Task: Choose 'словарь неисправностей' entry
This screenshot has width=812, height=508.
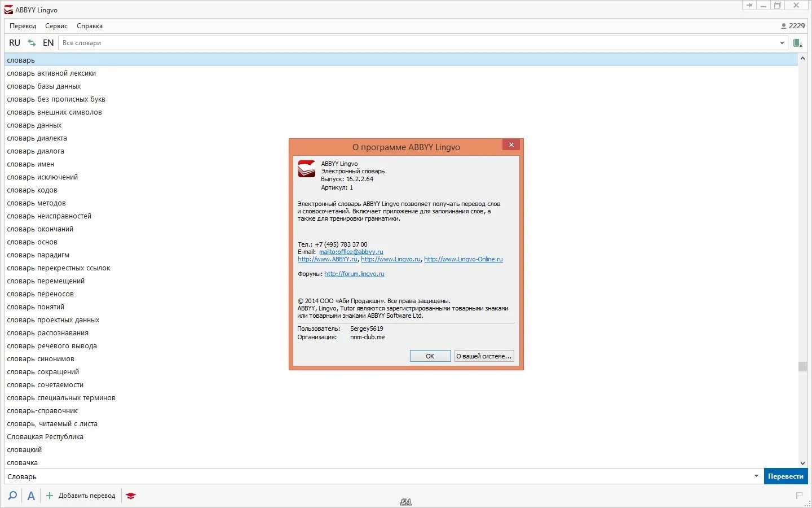Action: [x=49, y=216]
